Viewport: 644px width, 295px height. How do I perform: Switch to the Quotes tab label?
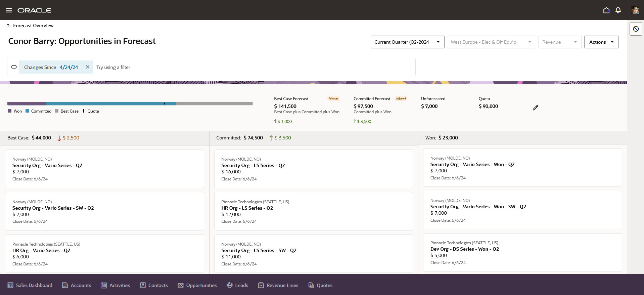pyautogui.click(x=325, y=285)
